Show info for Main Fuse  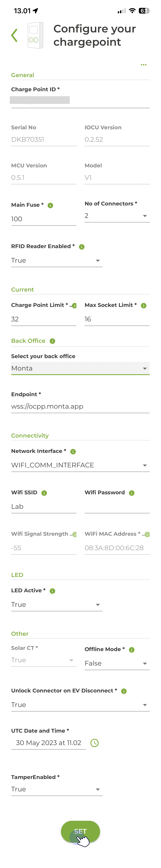click(50, 205)
